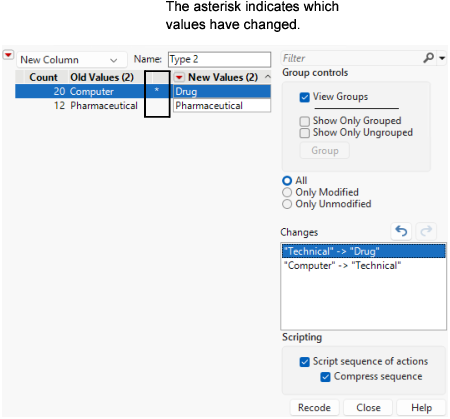The image size is (450, 419).
Task: Enable Show Only Grouped
Action: click(x=304, y=121)
